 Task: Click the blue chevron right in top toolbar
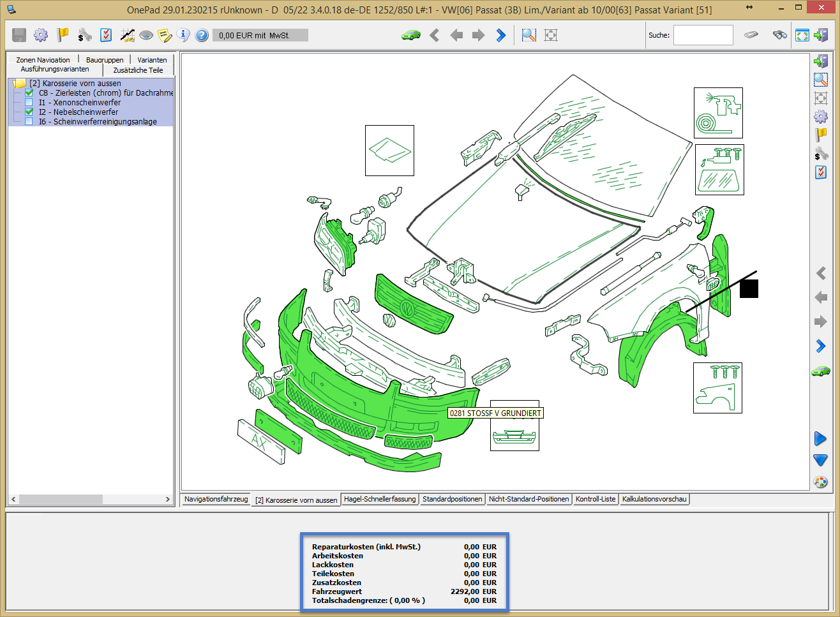click(x=501, y=35)
